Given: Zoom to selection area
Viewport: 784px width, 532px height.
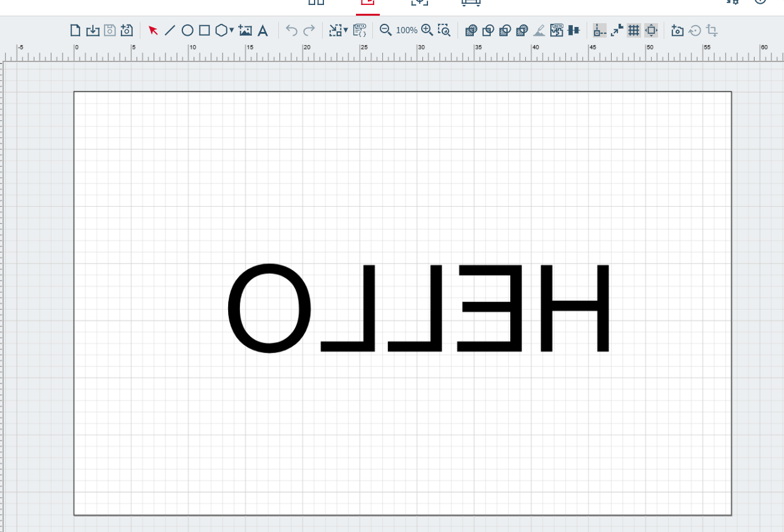Looking at the screenshot, I should point(444,30).
